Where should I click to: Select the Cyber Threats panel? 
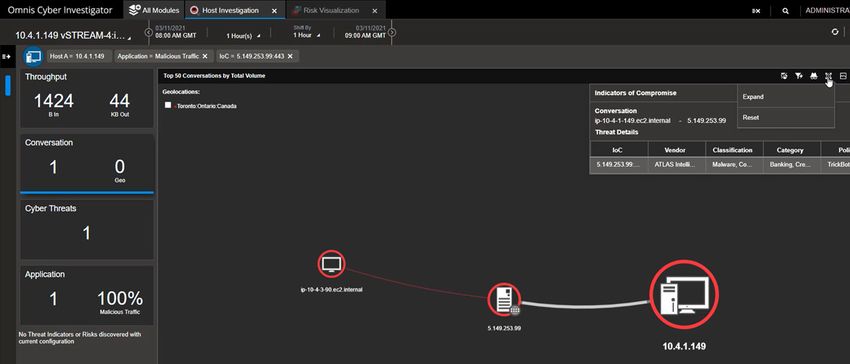[87, 229]
